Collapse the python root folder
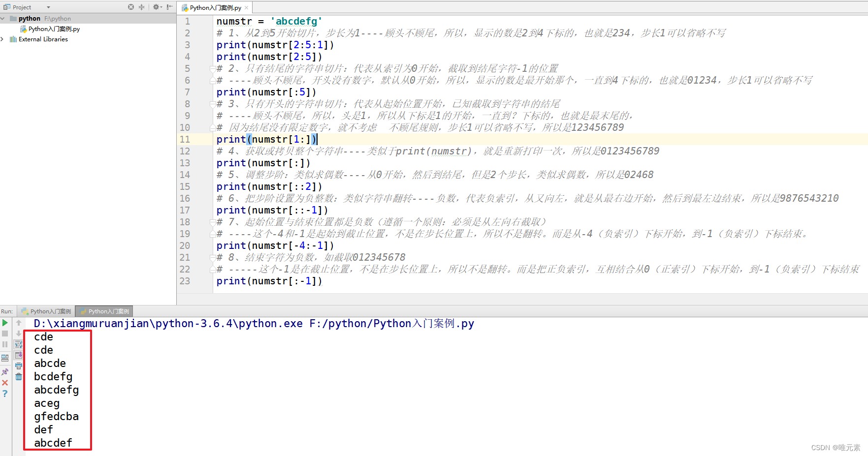The image size is (868, 456). (x=3, y=19)
